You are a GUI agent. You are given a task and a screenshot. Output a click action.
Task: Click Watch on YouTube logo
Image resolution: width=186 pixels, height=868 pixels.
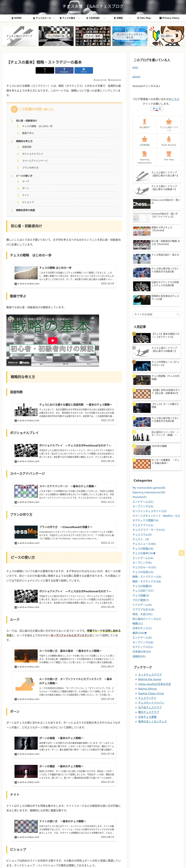pos(19,363)
